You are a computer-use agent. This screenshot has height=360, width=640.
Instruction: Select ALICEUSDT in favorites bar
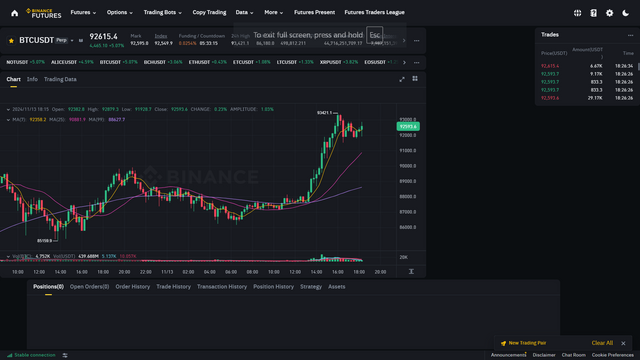[72, 62]
